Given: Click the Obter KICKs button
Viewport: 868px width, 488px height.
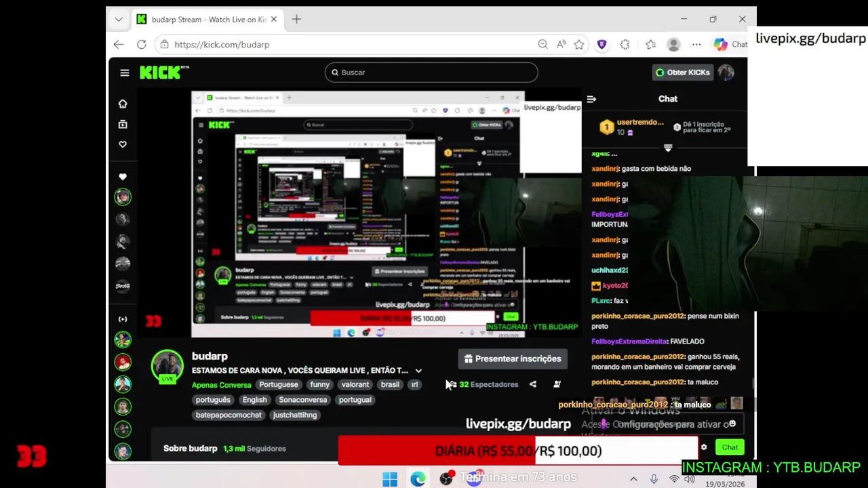Looking at the screenshot, I should point(682,73).
